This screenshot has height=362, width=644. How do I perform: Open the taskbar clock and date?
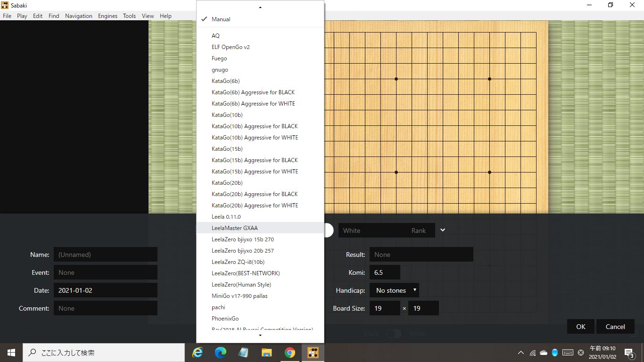[603, 353]
